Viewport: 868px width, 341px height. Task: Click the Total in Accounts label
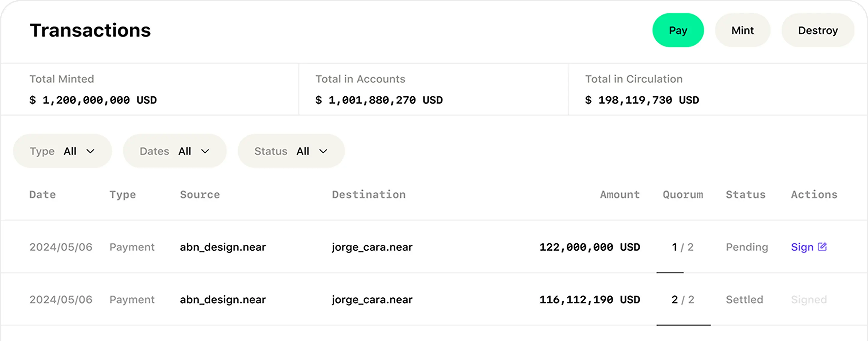[360, 79]
